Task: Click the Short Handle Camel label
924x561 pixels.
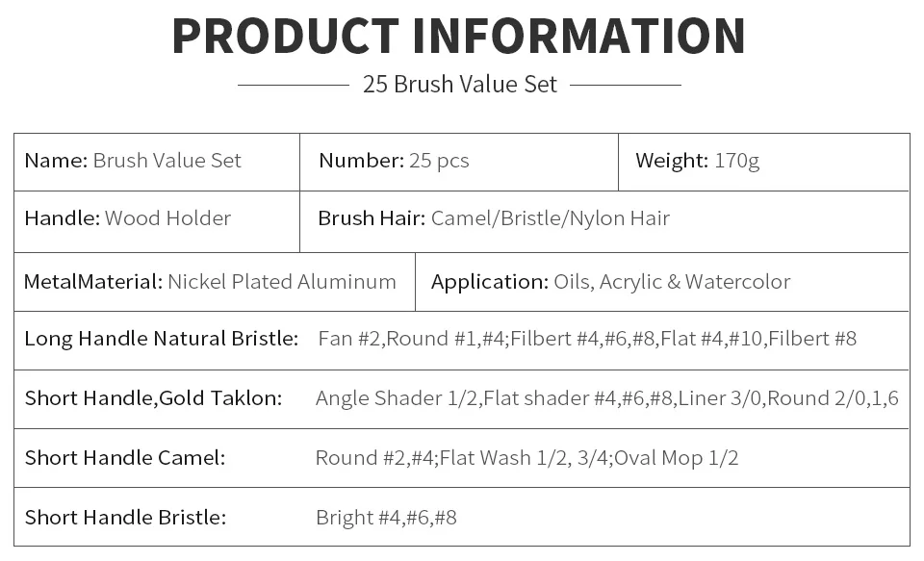Action: pyautogui.click(x=125, y=458)
